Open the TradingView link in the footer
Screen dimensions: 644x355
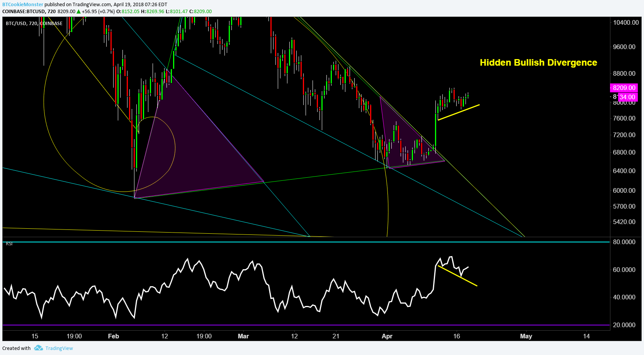[x=59, y=348]
